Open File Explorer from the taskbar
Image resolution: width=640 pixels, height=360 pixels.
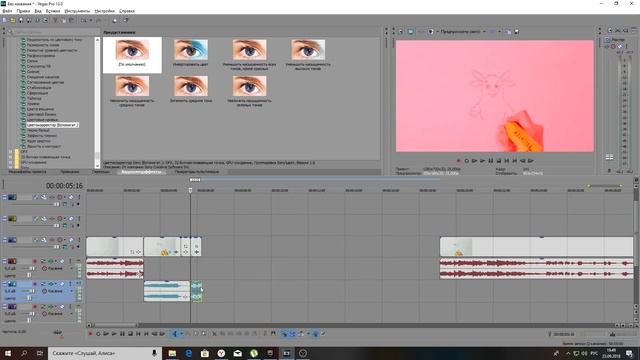[172, 353]
